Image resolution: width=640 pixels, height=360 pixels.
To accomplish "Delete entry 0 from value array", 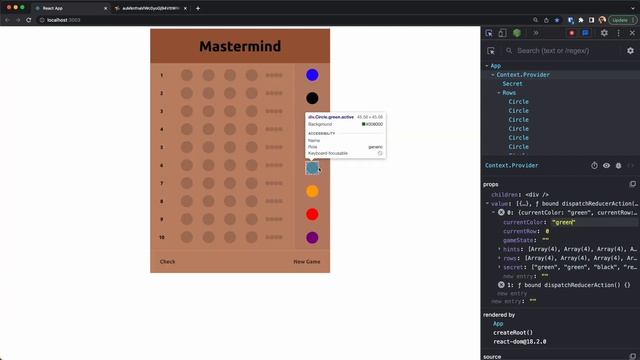I will tap(501, 213).
